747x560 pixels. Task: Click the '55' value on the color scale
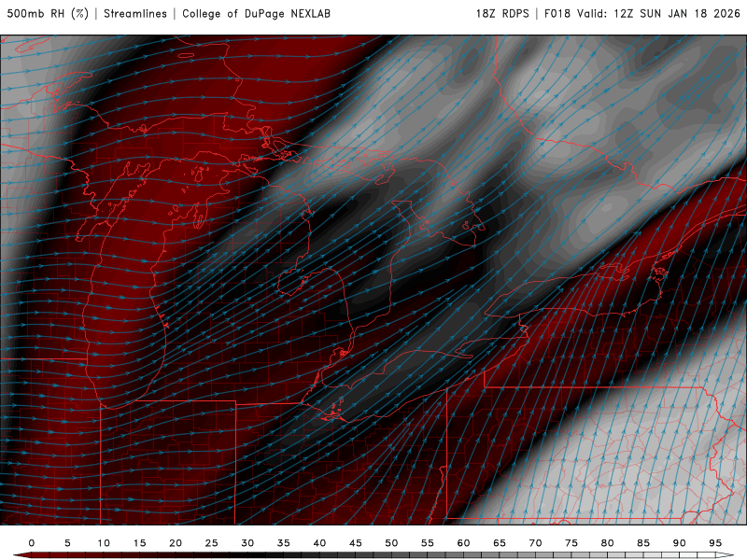[x=428, y=543]
